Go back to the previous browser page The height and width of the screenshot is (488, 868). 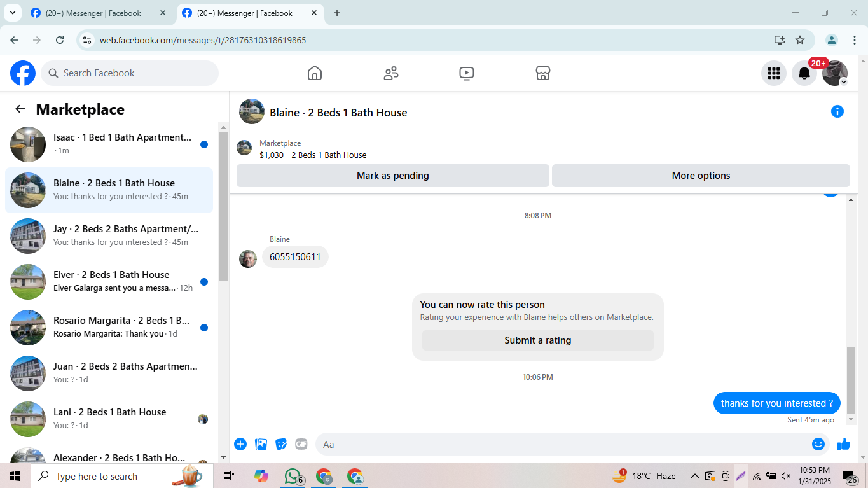tap(14, 40)
